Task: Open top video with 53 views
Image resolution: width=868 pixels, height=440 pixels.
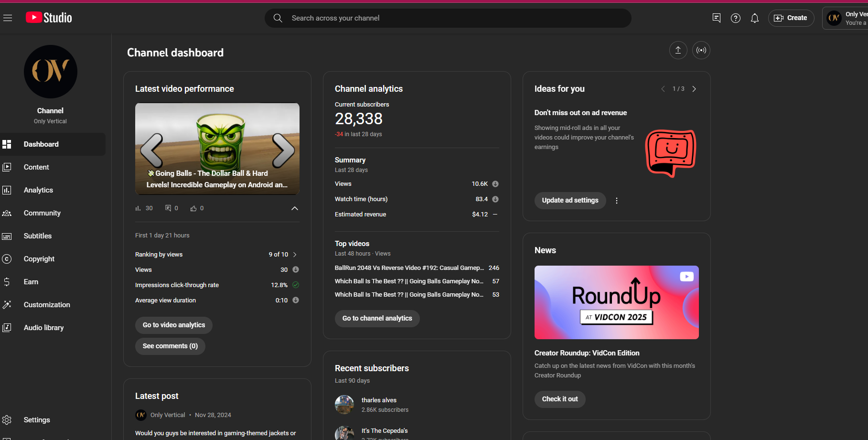Action: click(x=417, y=295)
